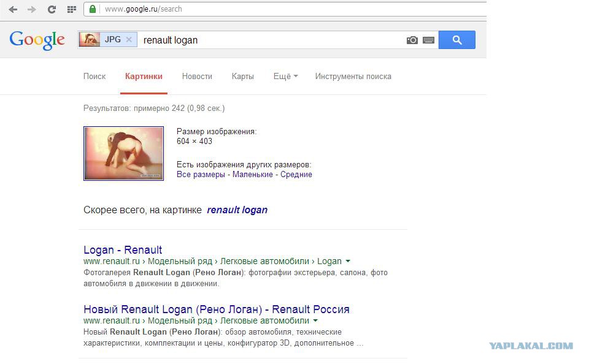Expand the Ещё dropdown menu

click(285, 76)
